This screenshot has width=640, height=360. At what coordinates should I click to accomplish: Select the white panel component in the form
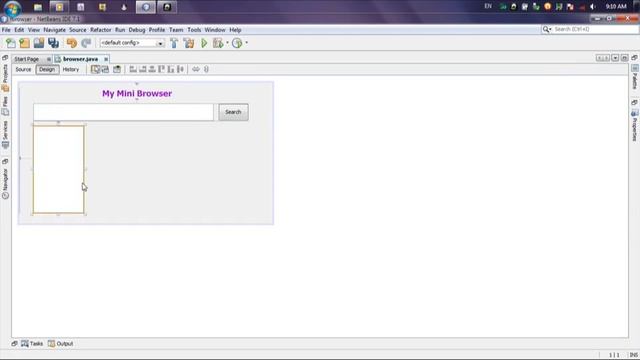tap(58, 169)
